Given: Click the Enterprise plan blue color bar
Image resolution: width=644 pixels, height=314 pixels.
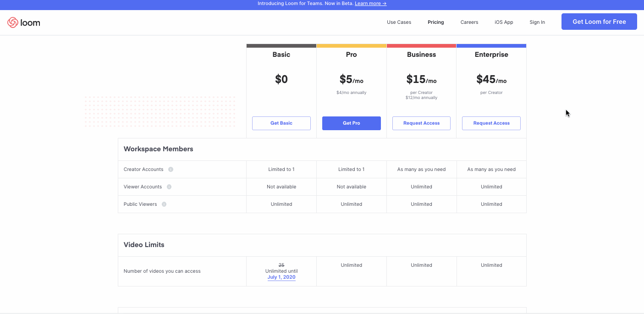Looking at the screenshot, I should point(491,46).
